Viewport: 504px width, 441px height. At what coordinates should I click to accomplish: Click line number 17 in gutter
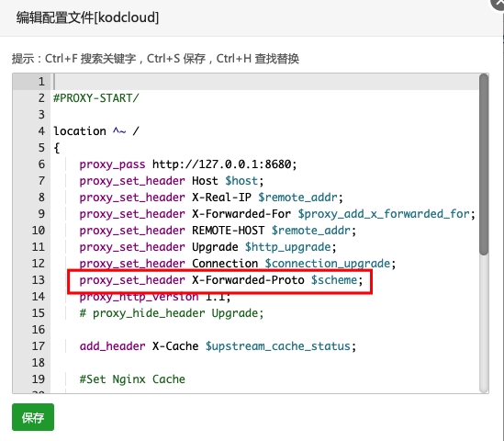(x=39, y=346)
